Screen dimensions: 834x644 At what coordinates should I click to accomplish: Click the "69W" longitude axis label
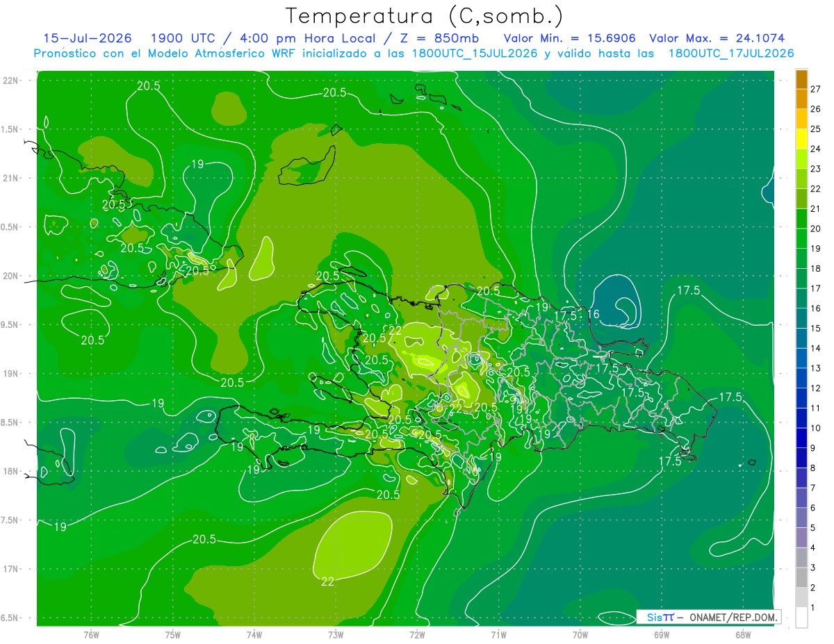662,635
